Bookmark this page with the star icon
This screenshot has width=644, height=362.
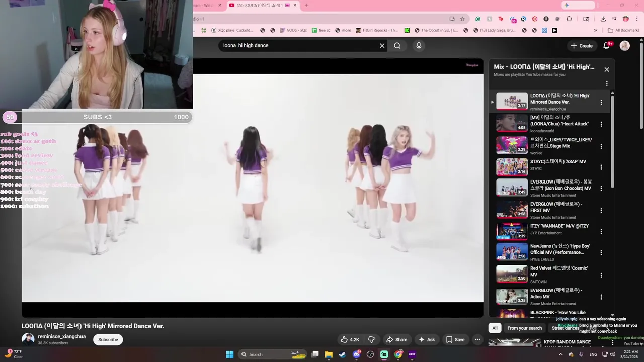click(x=462, y=19)
